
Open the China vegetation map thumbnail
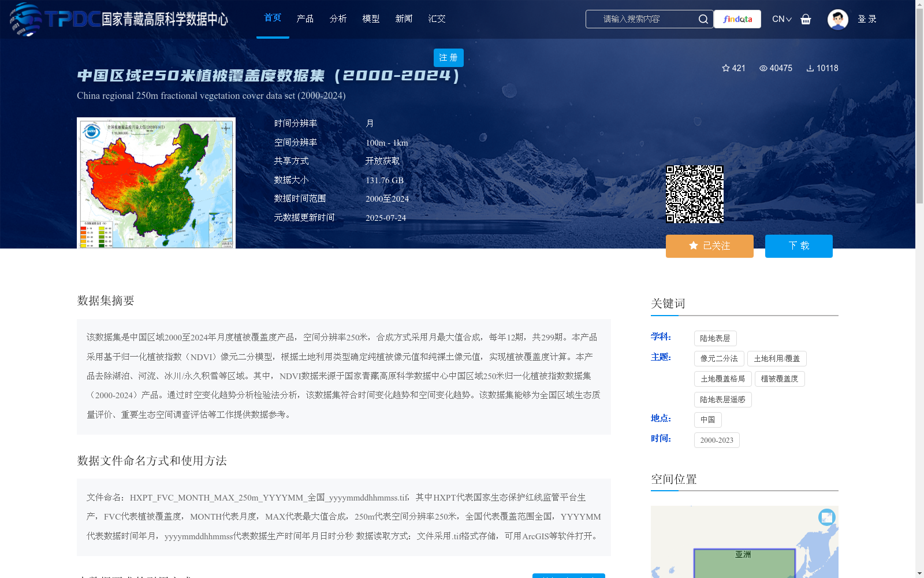[x=156, y=183]
